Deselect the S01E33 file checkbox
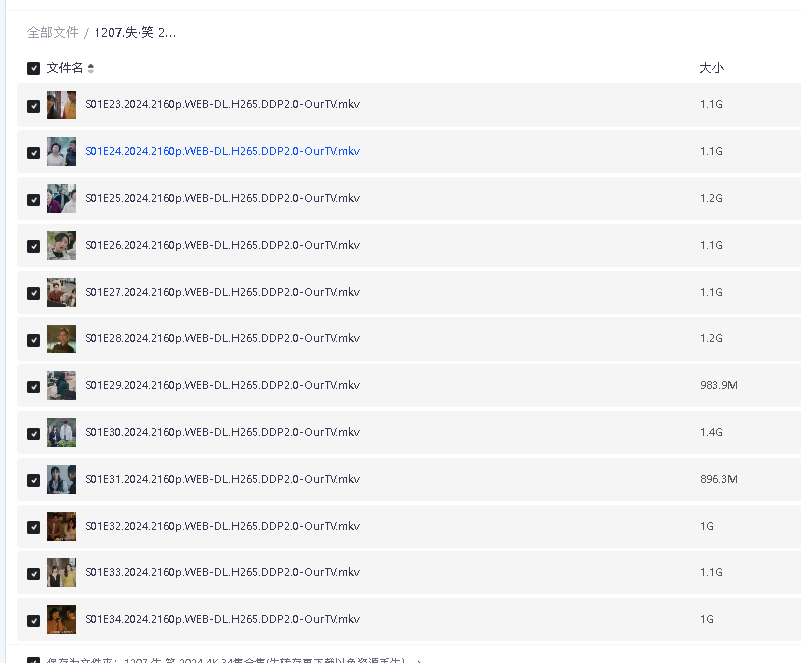Screen dimensions: 801x663 33,573
